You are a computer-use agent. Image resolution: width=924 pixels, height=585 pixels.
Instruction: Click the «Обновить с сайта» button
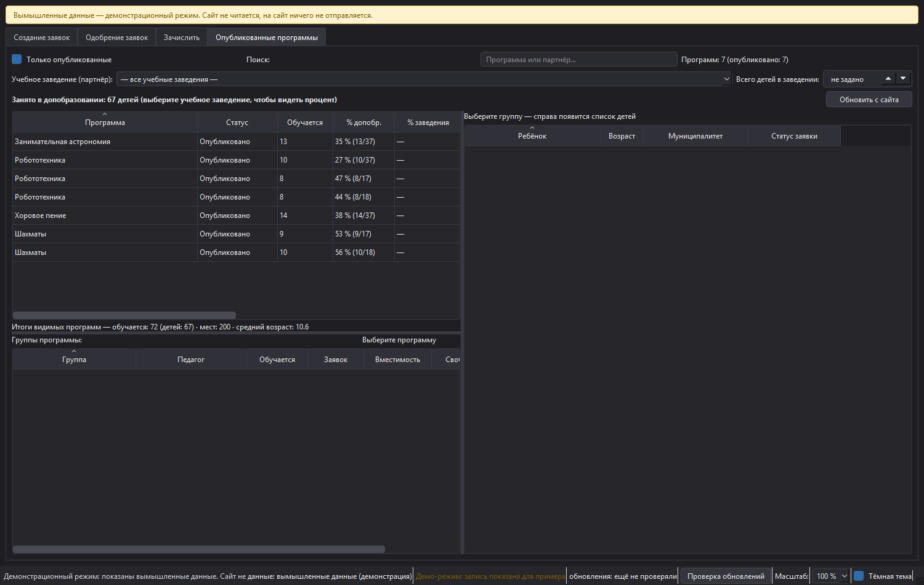point(869,100)
